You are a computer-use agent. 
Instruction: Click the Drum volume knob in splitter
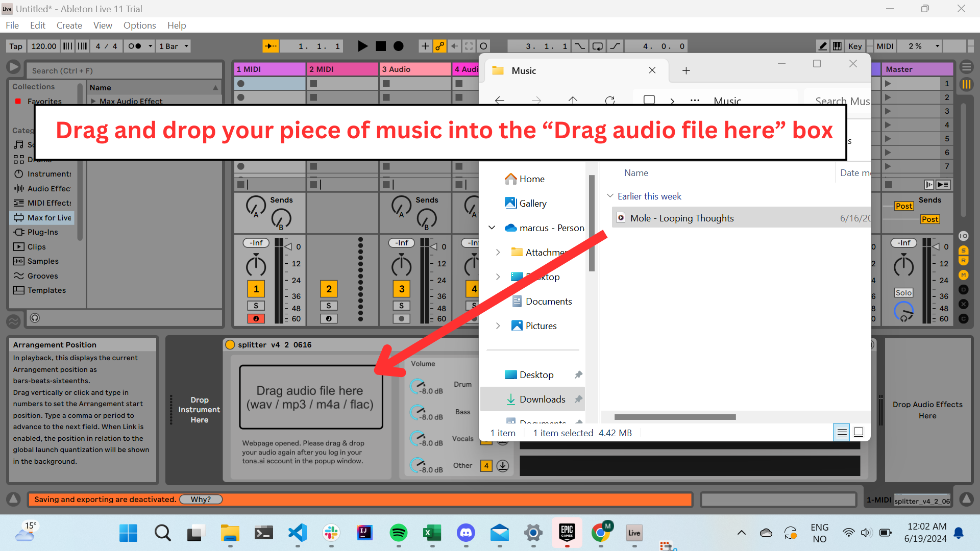(x=418, y=386)
